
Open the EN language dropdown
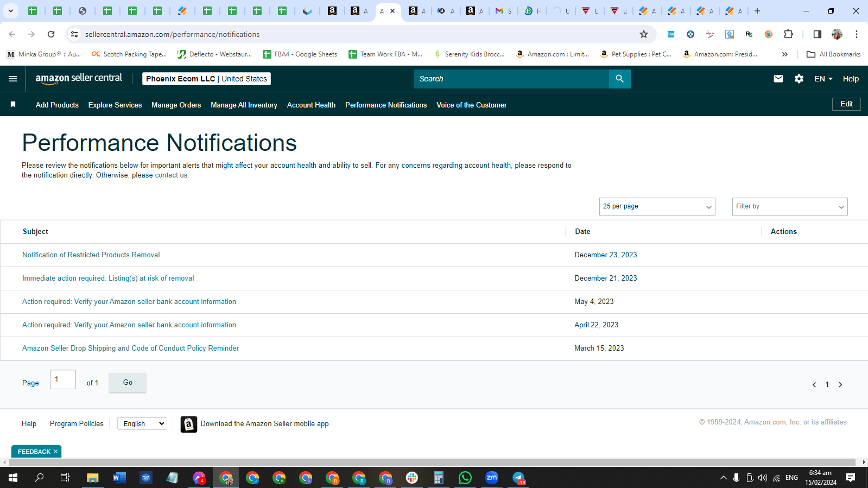pyautogui.click(x=823, y=79)
